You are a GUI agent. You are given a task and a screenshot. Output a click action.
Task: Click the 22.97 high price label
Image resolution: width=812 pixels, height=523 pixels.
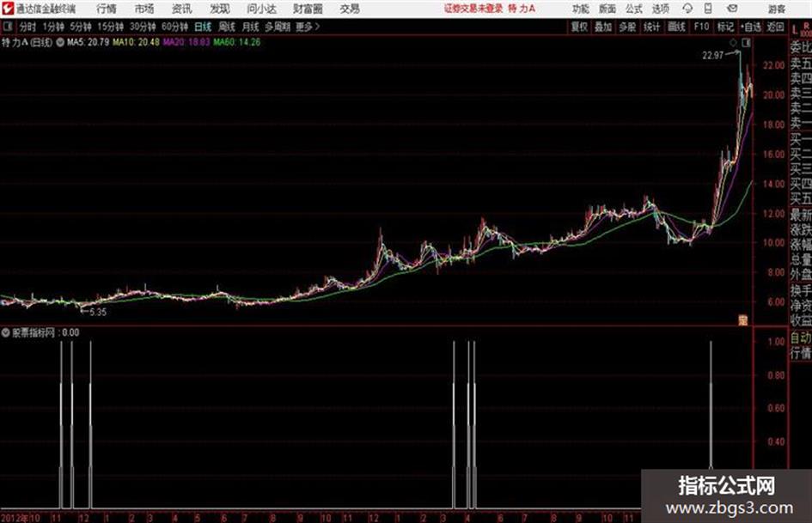712,56
